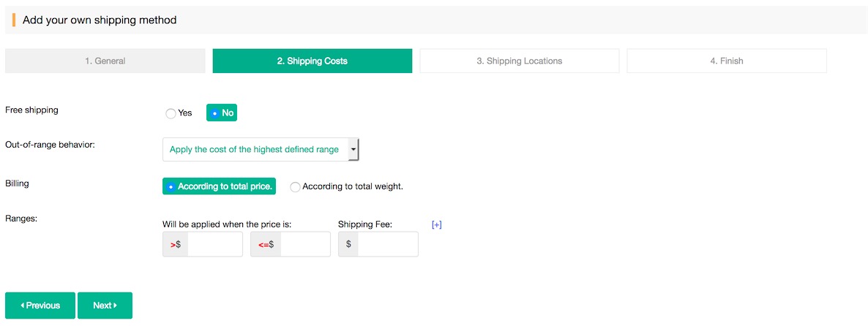This screenshot has height=326, width=868.
Task: Click the dropdown arrow beside highest defined range
Action: tap(353, 149)
